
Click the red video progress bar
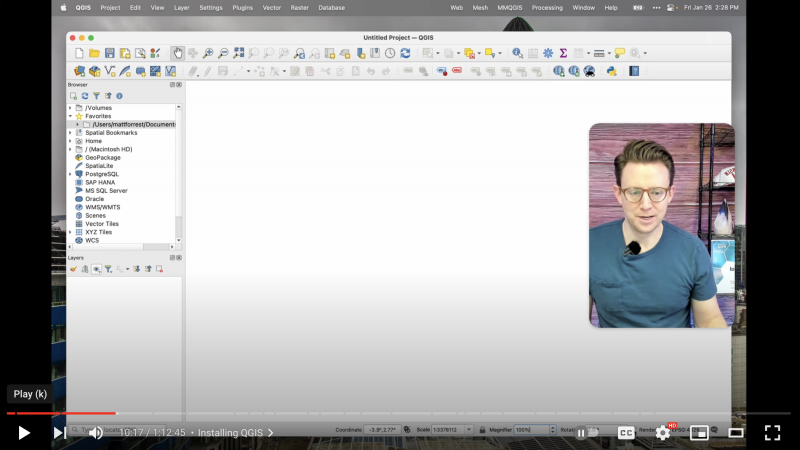tap(60, 413)
